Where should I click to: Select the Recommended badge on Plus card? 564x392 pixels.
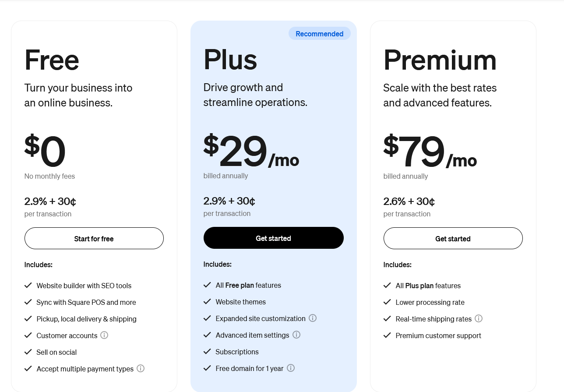(x=320, y=34)
